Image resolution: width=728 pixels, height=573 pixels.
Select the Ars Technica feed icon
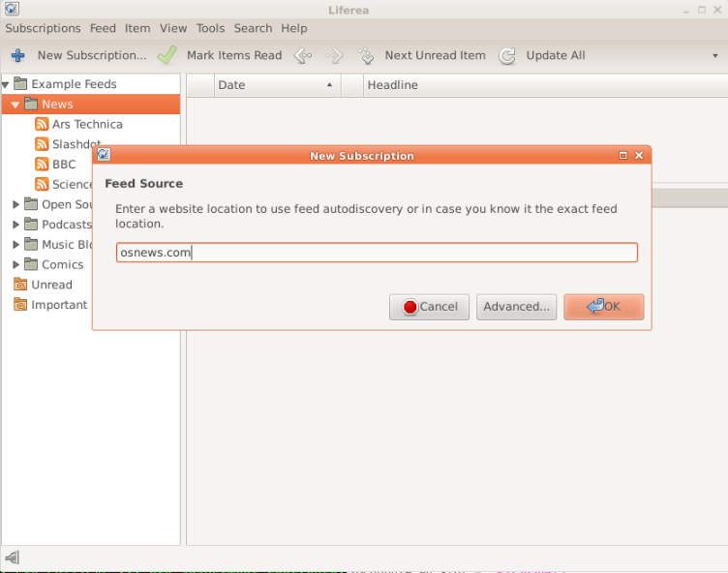click(x=42, y=125)
